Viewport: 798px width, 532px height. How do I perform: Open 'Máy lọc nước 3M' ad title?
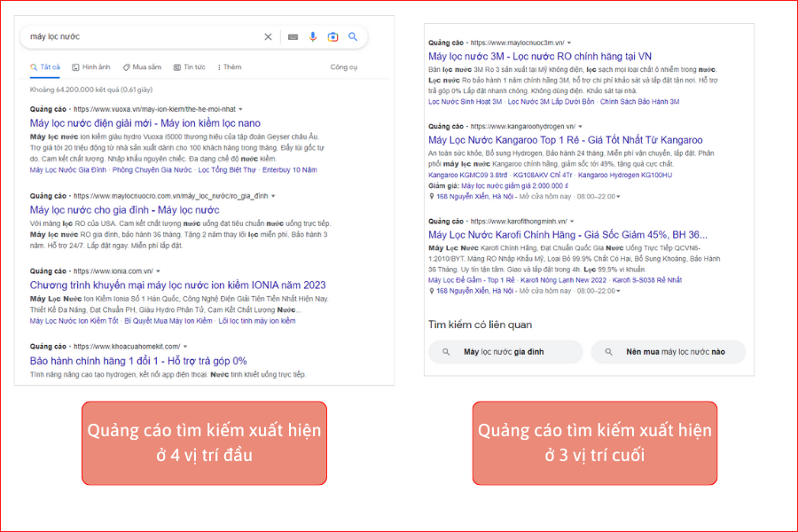pyautogui.click(x=540, y=57)
